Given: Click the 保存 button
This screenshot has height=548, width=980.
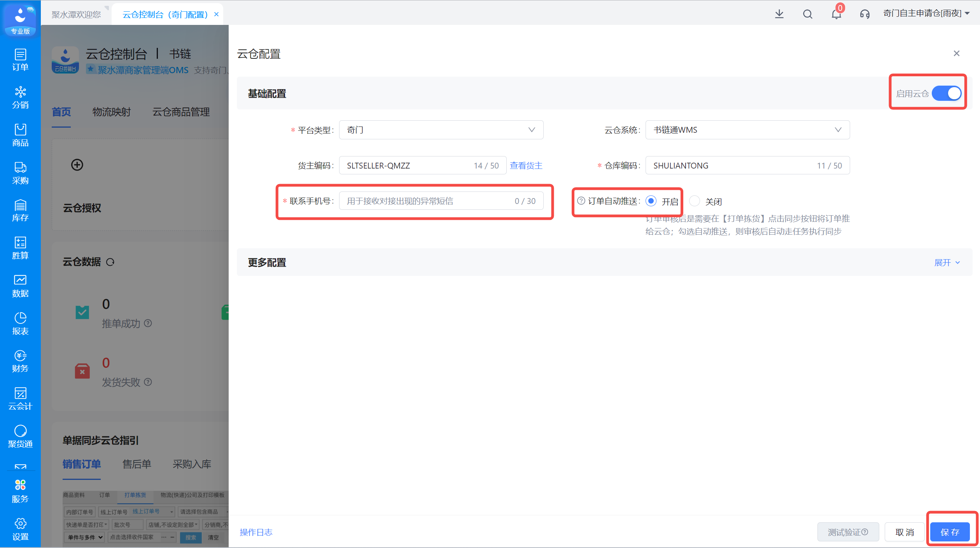Looking at the screenshot, I should coord(950,532).
